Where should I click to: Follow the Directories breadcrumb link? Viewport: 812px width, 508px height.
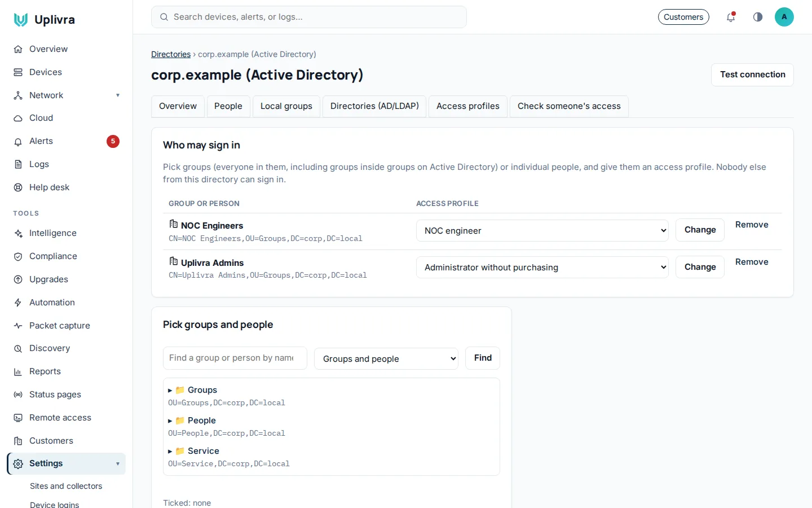(x=171, y=54)
